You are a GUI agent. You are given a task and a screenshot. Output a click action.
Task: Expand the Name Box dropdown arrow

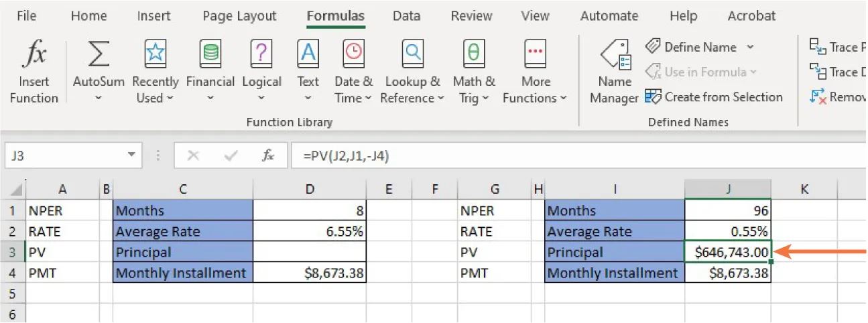[131, 155]
